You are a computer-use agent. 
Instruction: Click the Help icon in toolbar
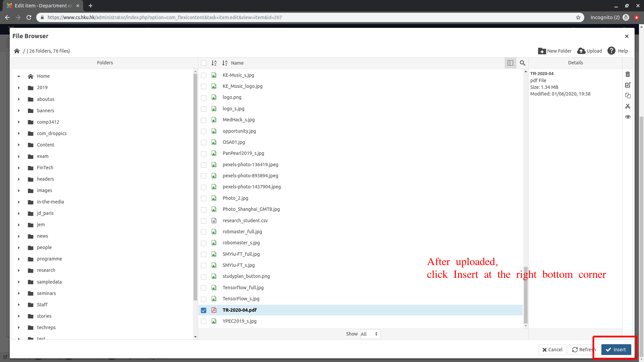612,50
